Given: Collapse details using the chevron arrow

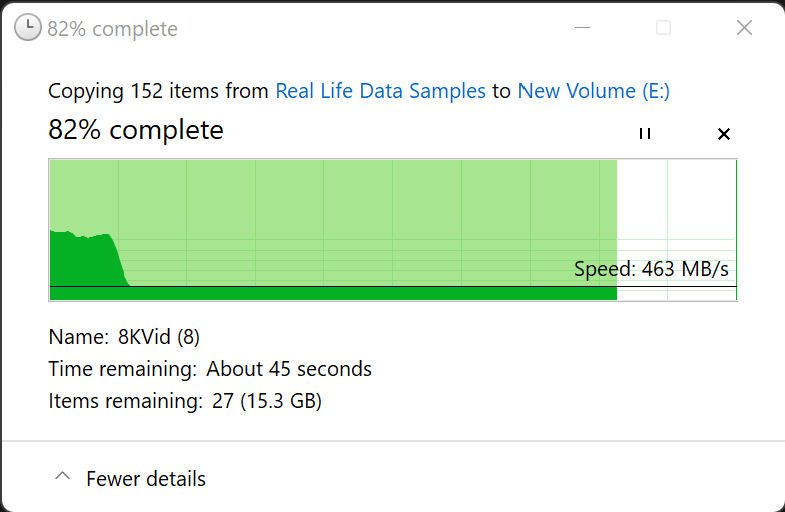Looking at the screenshot, I should tap(62, 478).
